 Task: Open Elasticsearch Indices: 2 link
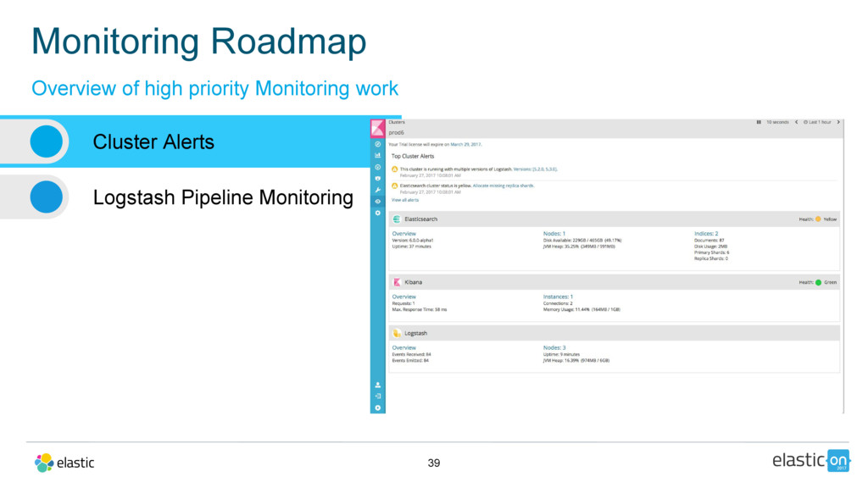pos(706,234)
